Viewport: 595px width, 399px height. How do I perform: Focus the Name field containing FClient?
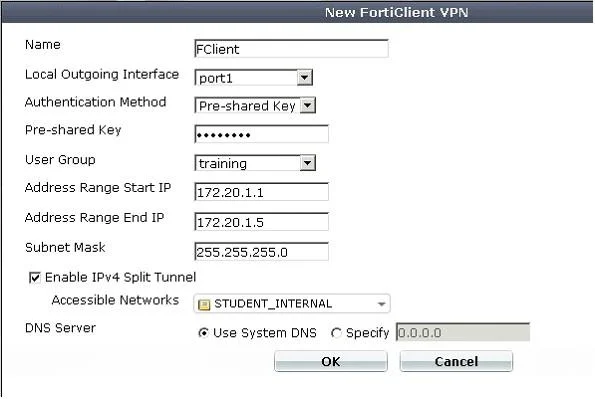click(291, 49)
